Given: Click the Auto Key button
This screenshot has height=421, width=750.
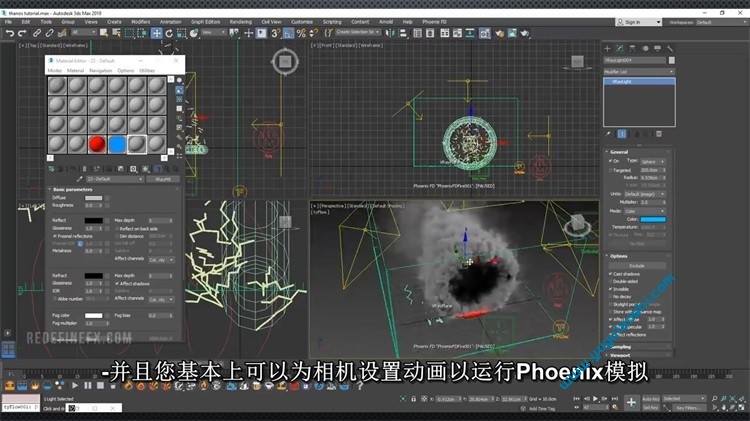Looking at the screenshot, I should tap(651, 399).
